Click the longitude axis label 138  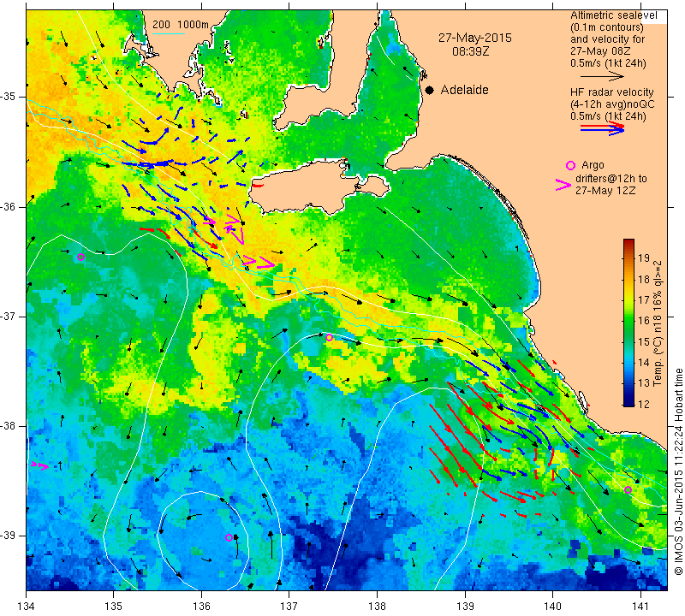pos(377,607)
